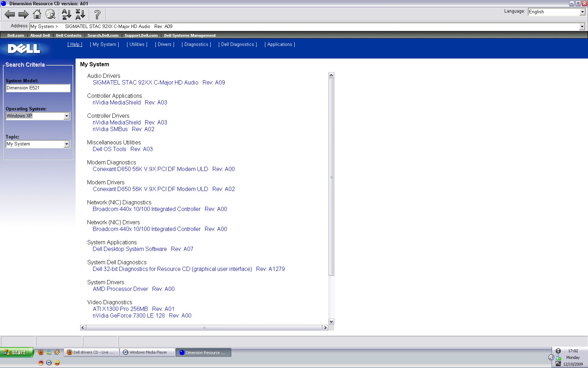Open the Dell Diagnostics menu item
This screenshot has height=368, width=588.
tap(238, 45)
